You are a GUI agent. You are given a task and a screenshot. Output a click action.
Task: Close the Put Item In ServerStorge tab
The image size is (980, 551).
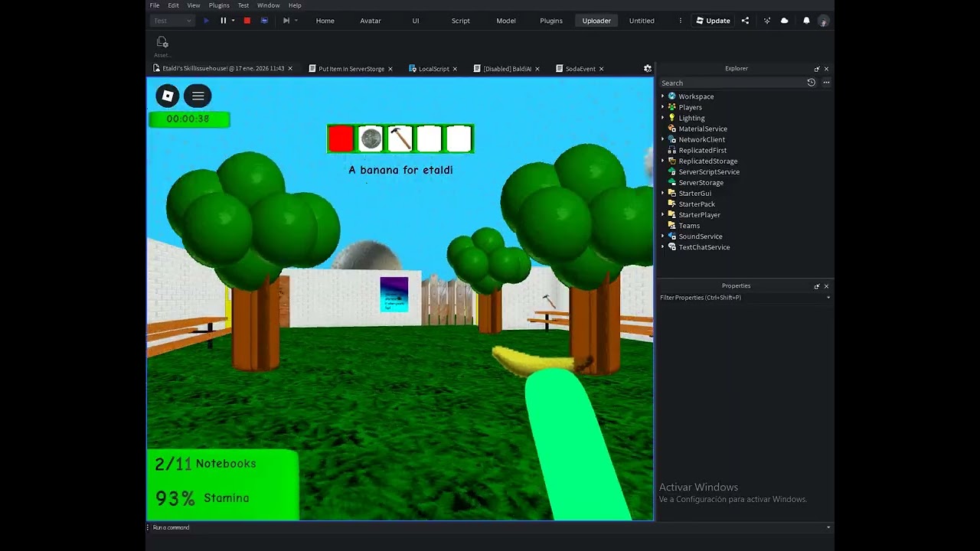(390, 69)
